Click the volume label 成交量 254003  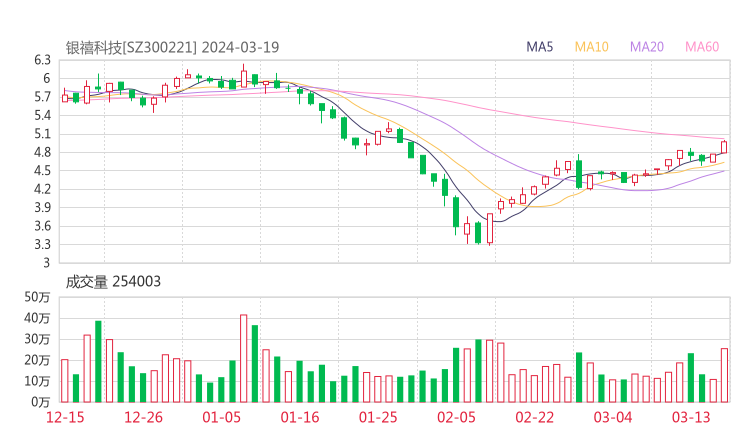tap(113, 282)
